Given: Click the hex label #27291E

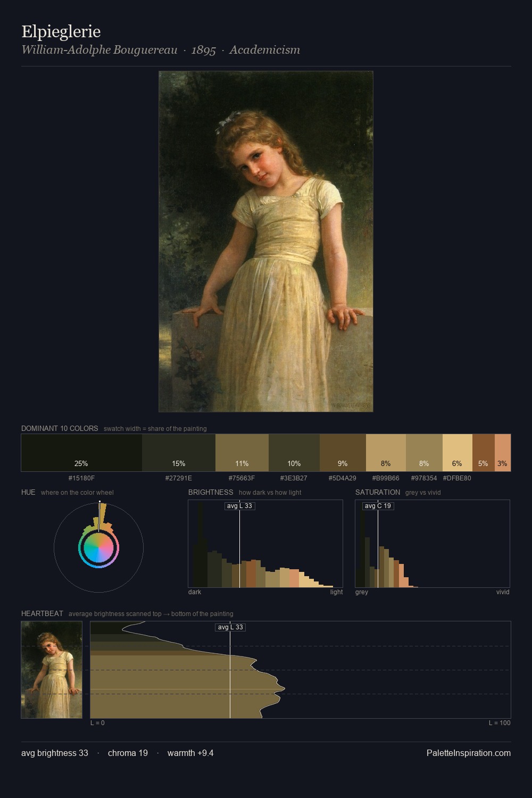Looking at the screenshot, I should pyautogui.click(x=179, y=478).
